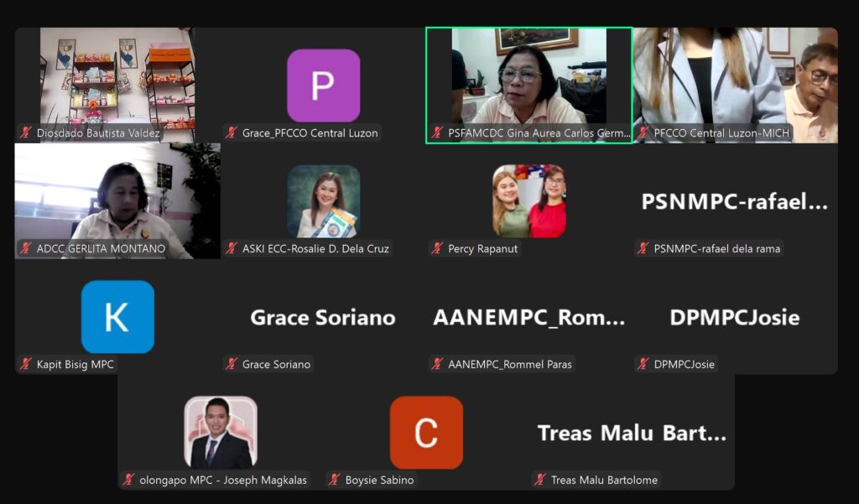This screenshot has width=859, height=504.
Task: Click PFCCO Central Luzon-MICH video tile
Action: 735,86
